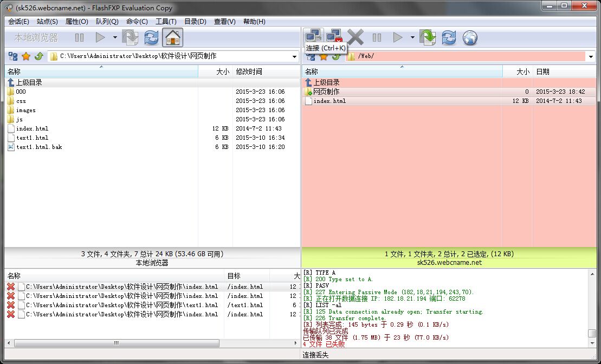This screenshot has height=364, width=601.
Task: Open the 工具(T) menu
Action: (166, 22)
